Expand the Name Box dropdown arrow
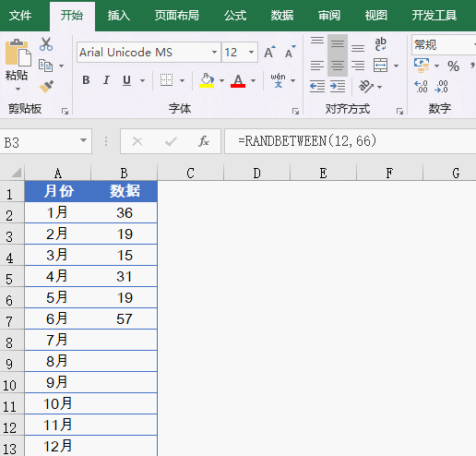This screenshot has width=476, height=456. (83, 140)
